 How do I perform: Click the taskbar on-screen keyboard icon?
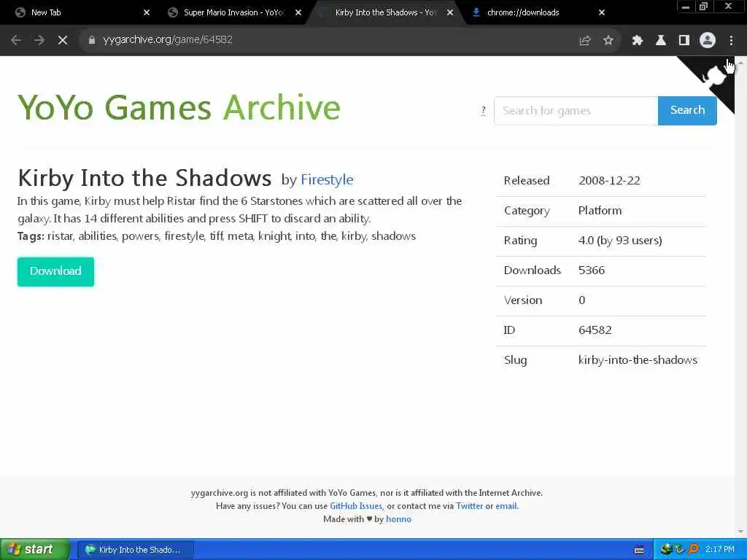pos(639,550)
